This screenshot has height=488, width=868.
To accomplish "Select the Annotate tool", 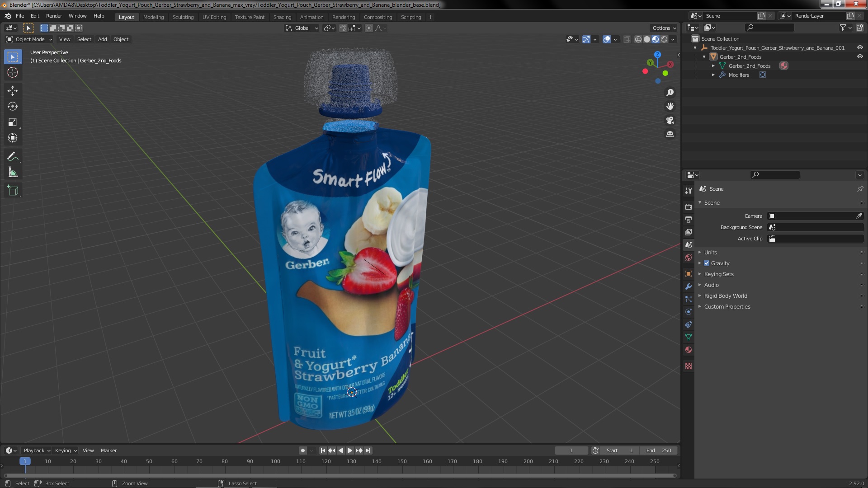I will [13, 157].
